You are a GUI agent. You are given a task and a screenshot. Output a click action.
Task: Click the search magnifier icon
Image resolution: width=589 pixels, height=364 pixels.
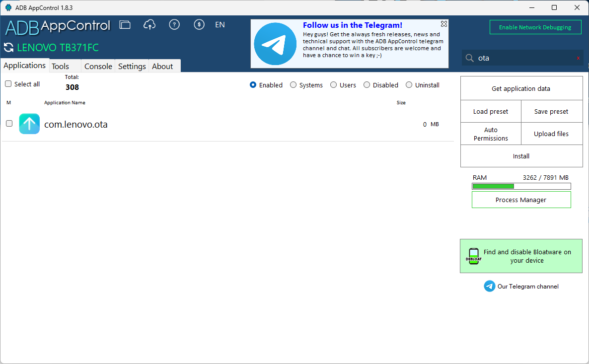tap(469, 58)
